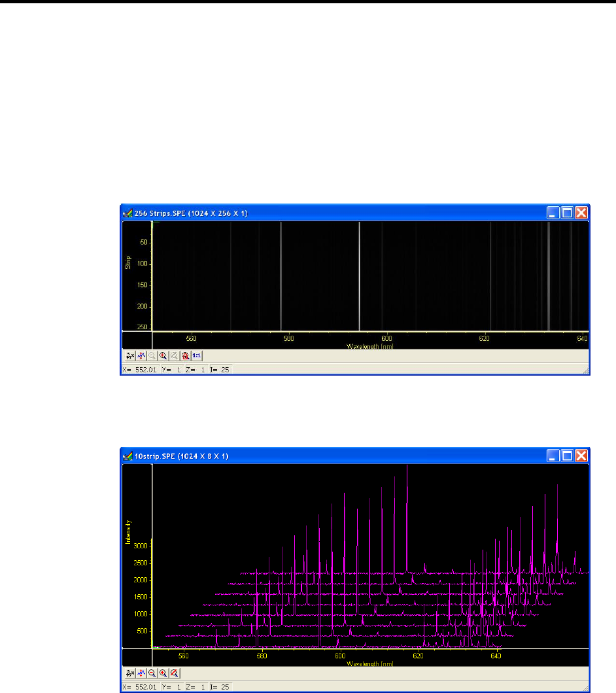This screenshot has width=616, height=693.
Task: Click 620 wavelength tick in 10strip window
Action: (418, 656)
